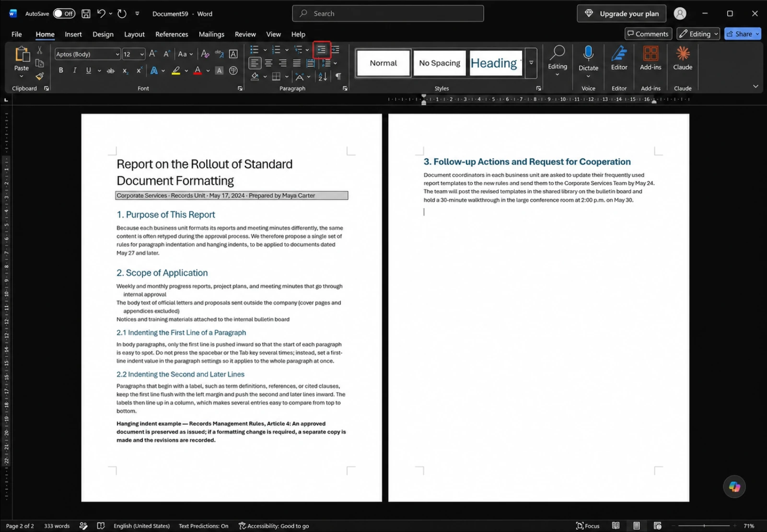The image size is (767, 532).
Task: Start Dictate with the microphone icon
Action: (x=588, y=54)
